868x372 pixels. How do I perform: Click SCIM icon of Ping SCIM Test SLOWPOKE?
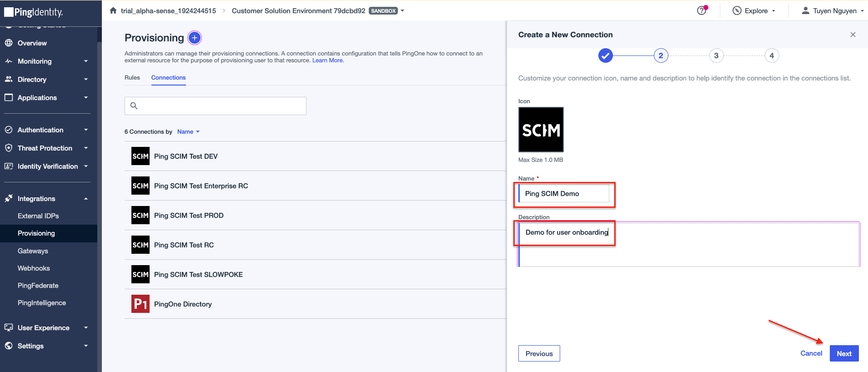[140, 274]
